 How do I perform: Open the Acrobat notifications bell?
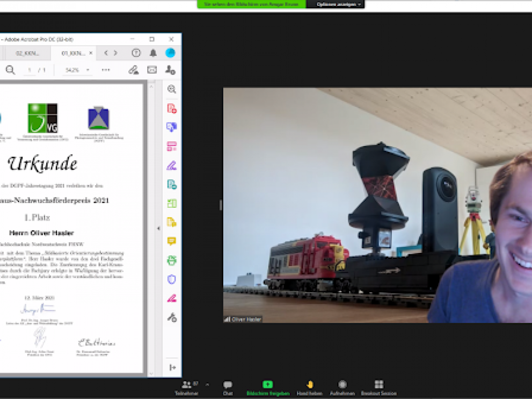coord(153,53)
